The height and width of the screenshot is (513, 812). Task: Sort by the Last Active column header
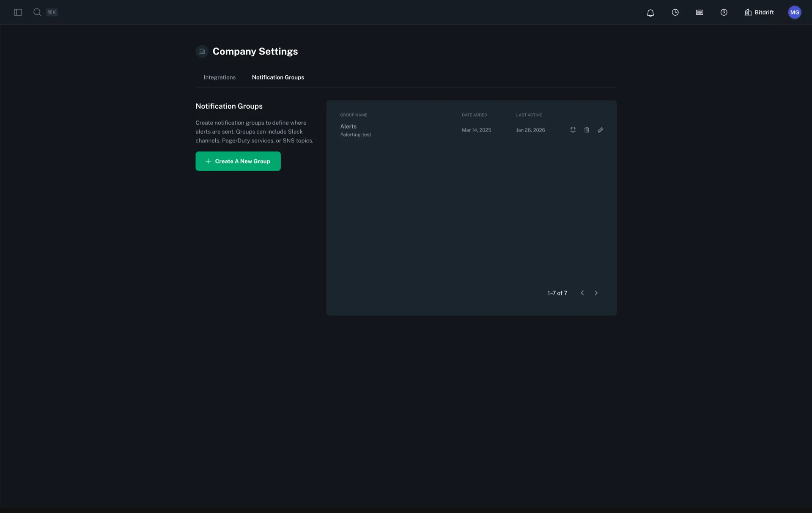point(529,115)
